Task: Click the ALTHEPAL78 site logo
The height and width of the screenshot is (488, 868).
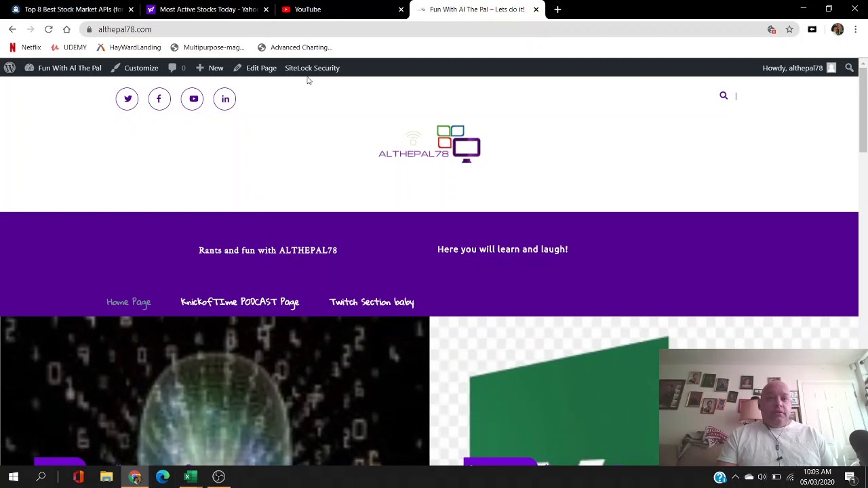Action: pyautogui.click(x=429, y=142)
